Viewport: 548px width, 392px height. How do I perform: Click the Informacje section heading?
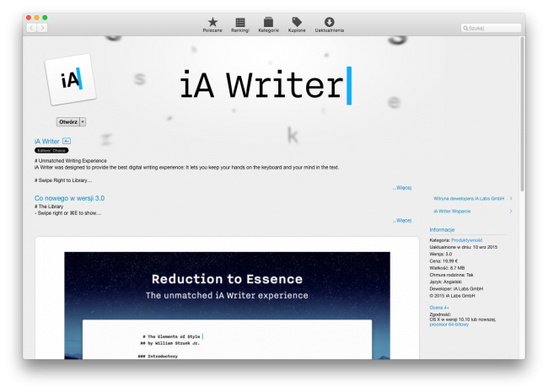(442, 230)
